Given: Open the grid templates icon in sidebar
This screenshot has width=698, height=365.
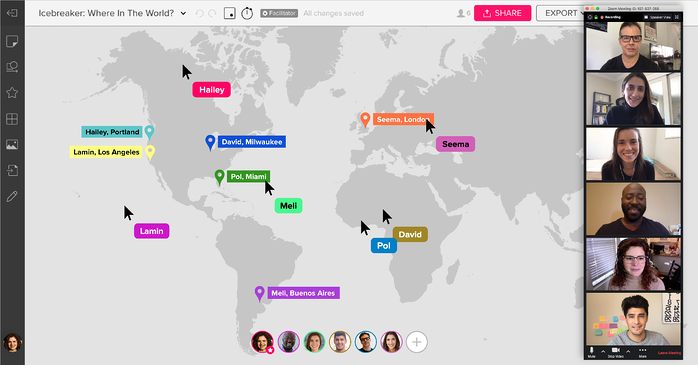Looking at the screenshot, I should click(x=12, y=119).
